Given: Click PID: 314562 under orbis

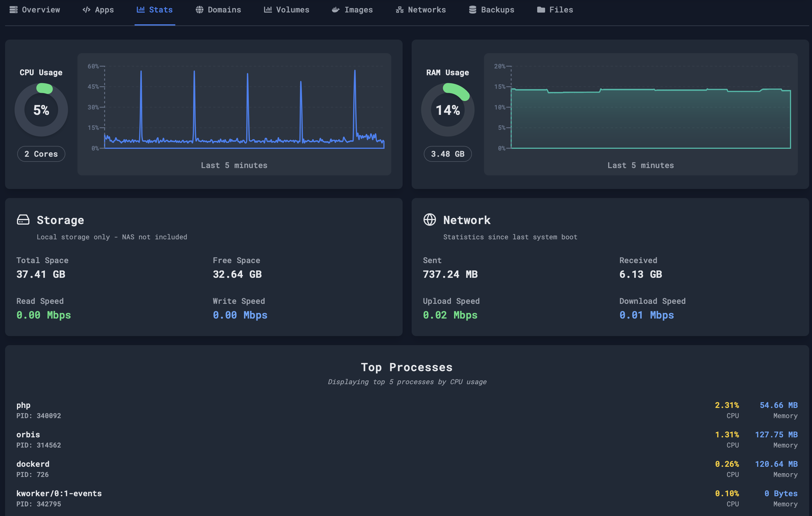Looking at the screenshot, I should tap(39, 445).
